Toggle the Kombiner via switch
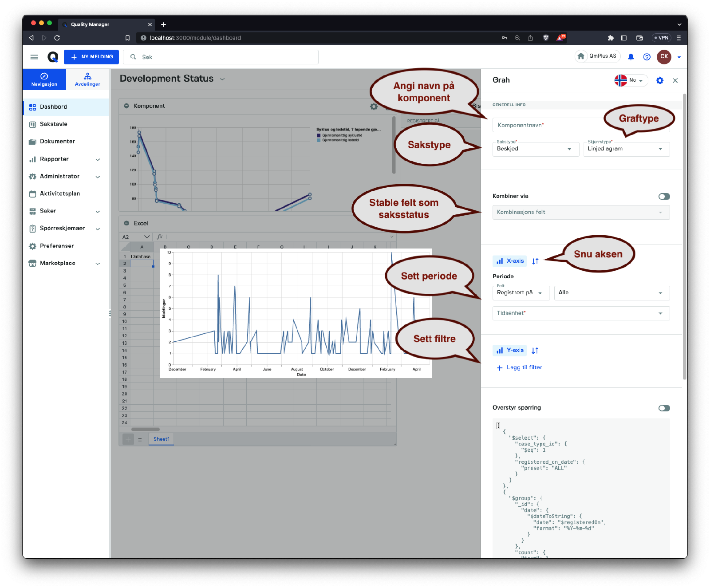Image resolution: width=710 pixels, height=588 pixels. point(664,197)
